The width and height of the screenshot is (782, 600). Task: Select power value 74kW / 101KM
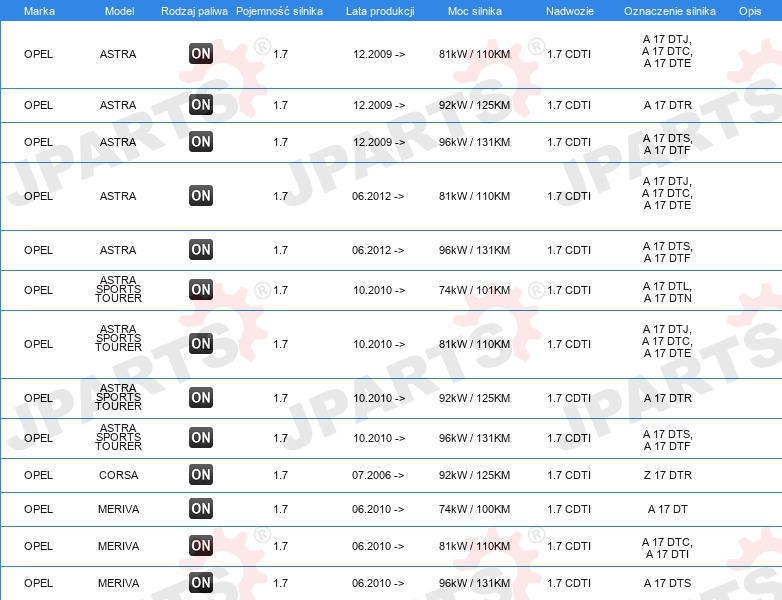(x=474, y=290)
